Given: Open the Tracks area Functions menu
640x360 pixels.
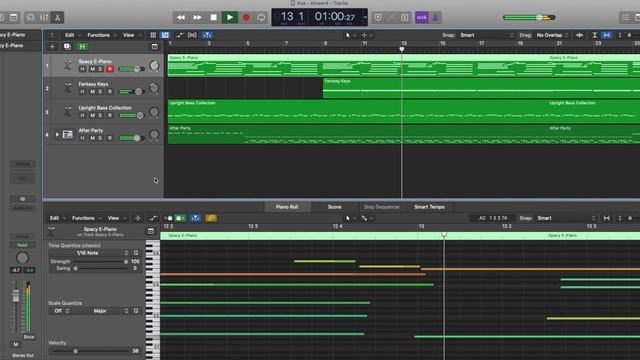Looking at the screenshot, I should (x=101, y=35).
